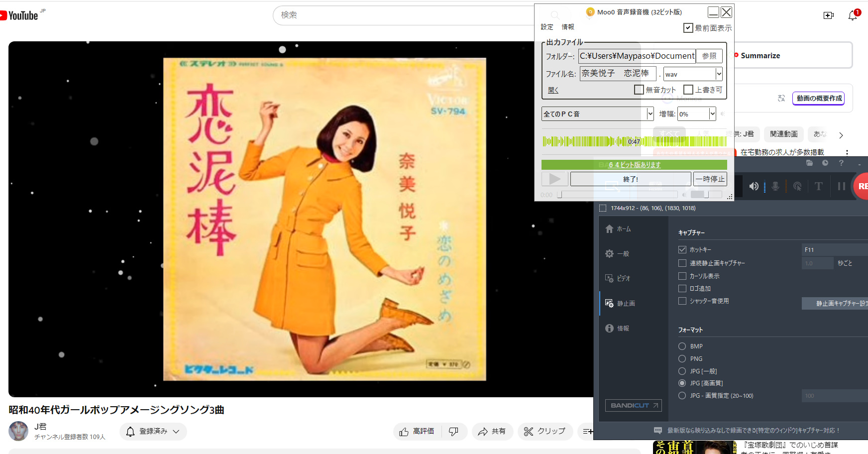The height and width of the screenshot is (454, 868).
Task: Open the Moo0 情報 menu
Action: click(568, 27)
